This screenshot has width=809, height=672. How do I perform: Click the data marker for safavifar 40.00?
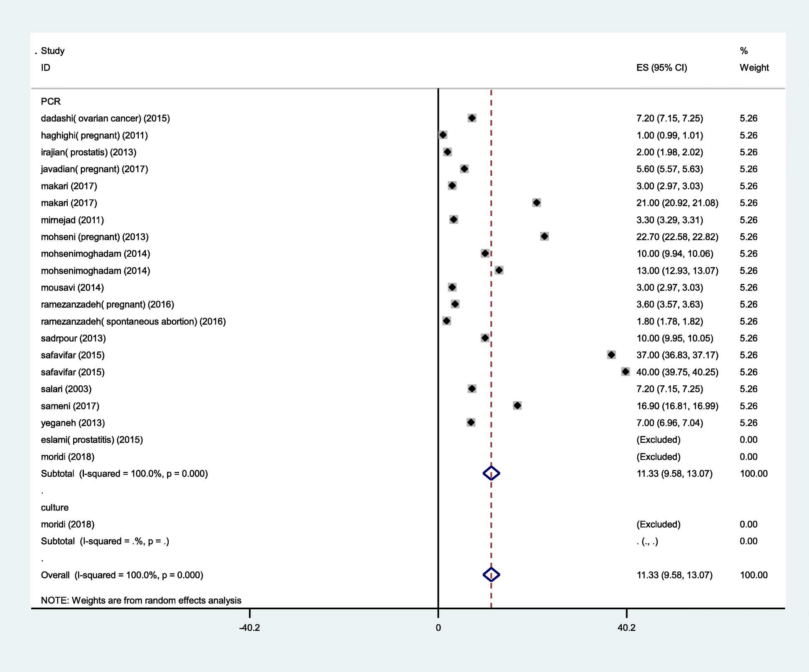coord(625,372)
